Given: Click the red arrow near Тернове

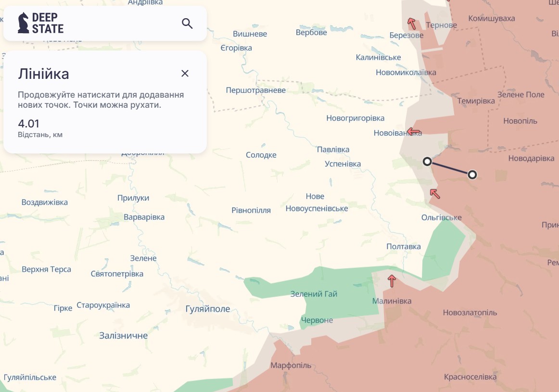Looking at the screenshot, I should pos(411,23).
